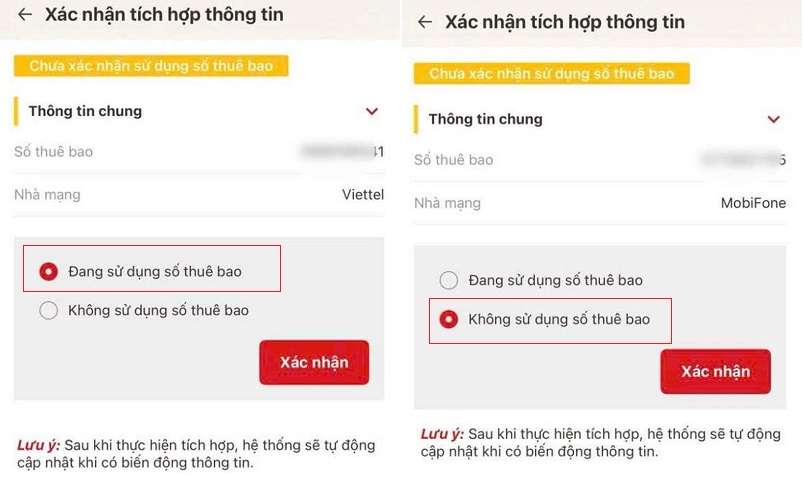Click the blurred subscriber number on MobiFone screen
The image size is (803, 488).
745,160
